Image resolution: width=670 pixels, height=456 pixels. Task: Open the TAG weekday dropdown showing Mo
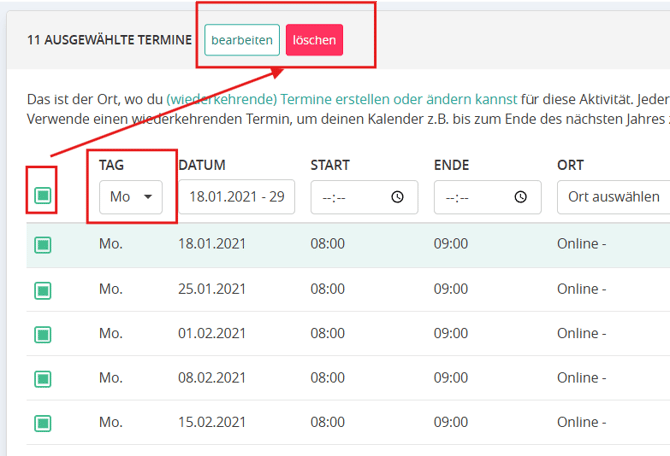click(x=132, y=197)
